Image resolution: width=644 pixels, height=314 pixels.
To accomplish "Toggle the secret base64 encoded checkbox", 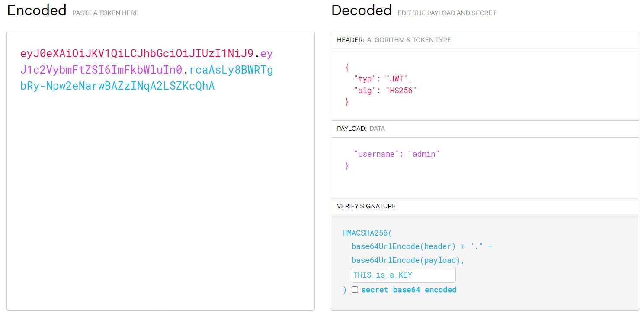I will pos(355,290).
